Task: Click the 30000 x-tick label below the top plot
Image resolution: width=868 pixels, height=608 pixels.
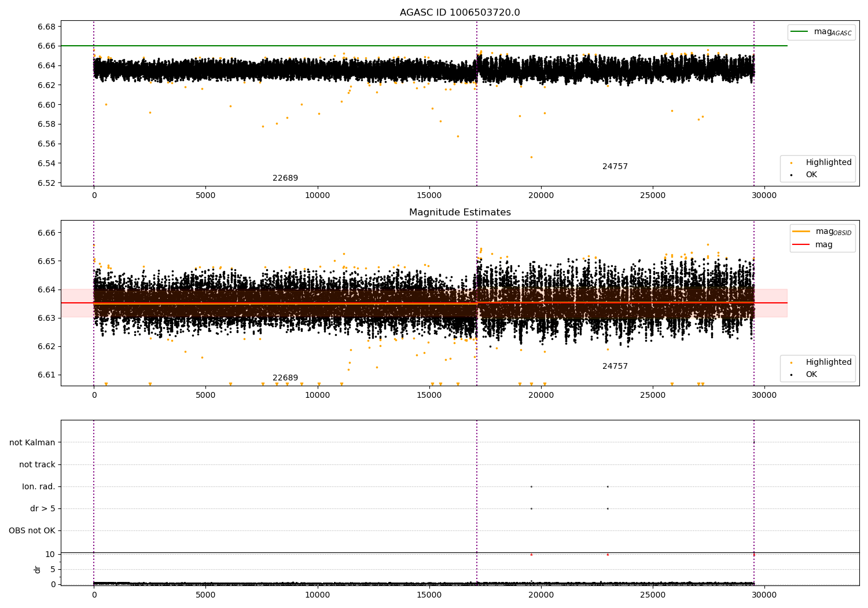Action: [764, 196]
